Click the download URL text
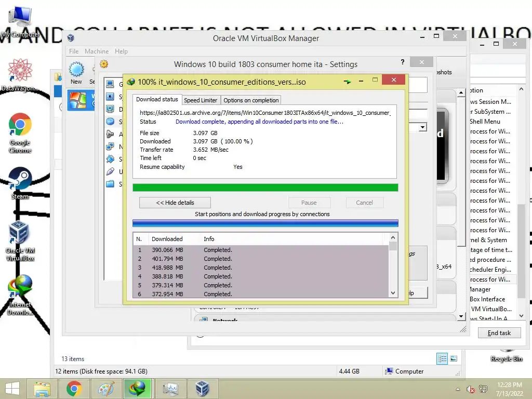The height and width of the screenshot is (399, 532). click(265, 113)
